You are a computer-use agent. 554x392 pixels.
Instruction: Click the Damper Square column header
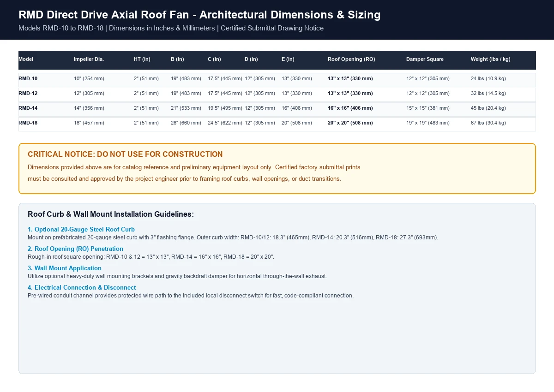(x=425, y=59)
